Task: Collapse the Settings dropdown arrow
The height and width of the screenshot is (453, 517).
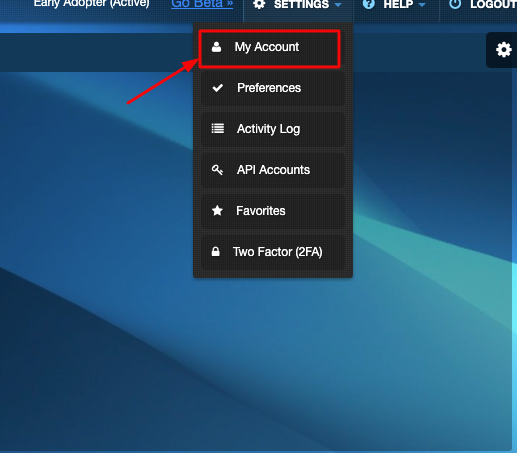Action: [x=338, y=5]
